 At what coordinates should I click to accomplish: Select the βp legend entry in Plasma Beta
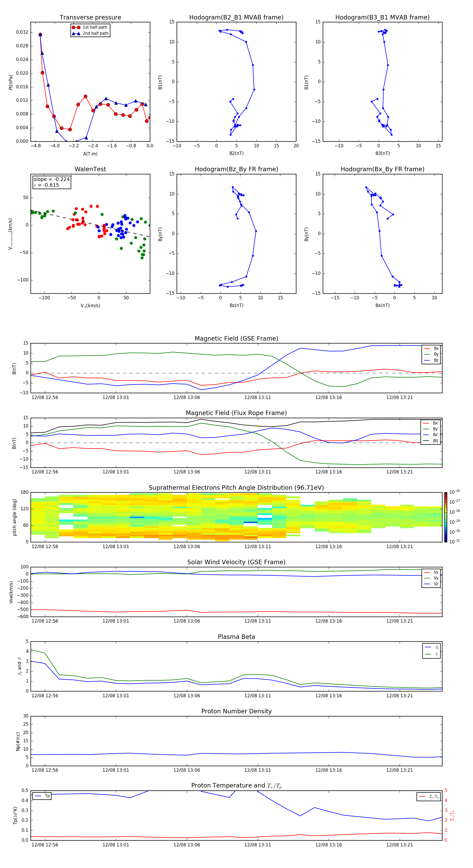[431, 647]
